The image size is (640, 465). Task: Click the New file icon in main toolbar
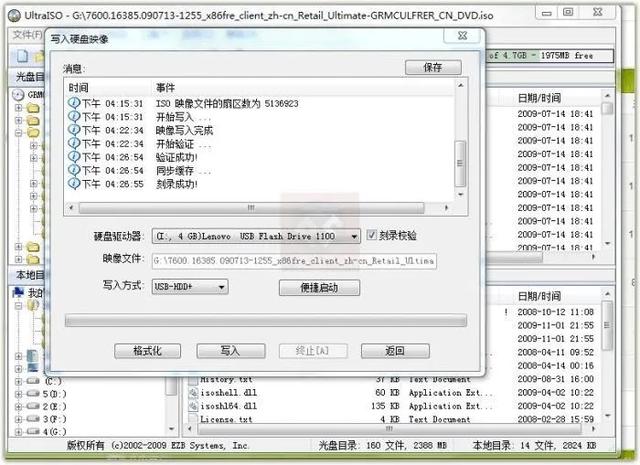coord(22,56)
